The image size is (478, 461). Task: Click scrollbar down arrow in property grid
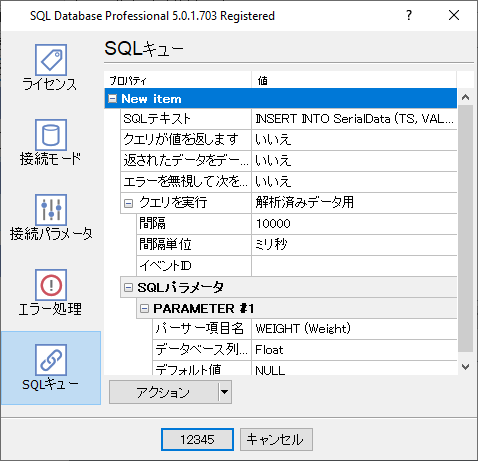pyautogui.click(x=465, y=367)
